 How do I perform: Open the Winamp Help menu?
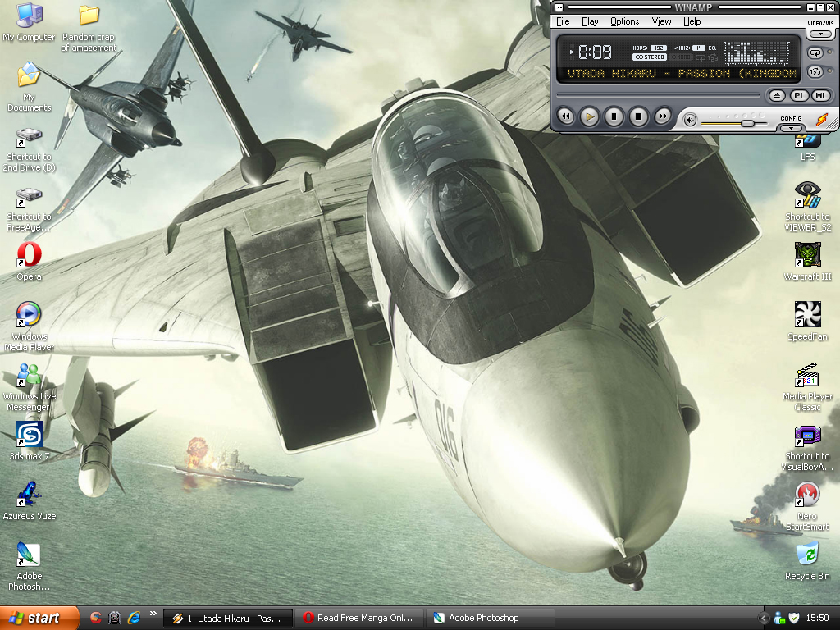[692, 21]
